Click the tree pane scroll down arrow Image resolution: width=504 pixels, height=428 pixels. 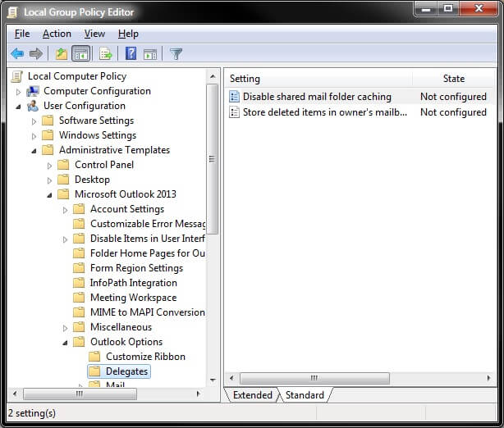coord(213,380)
